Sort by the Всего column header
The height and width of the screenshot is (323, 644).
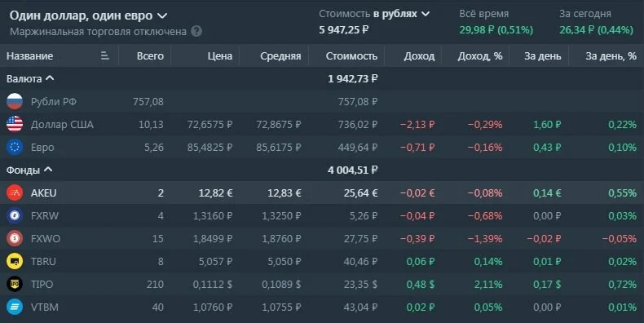tap(150, 56)
